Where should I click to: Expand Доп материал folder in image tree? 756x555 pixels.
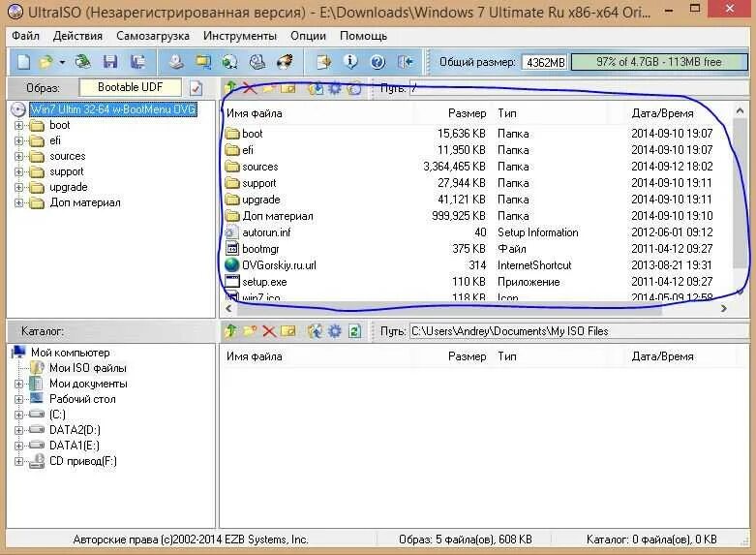click(18, 202)
